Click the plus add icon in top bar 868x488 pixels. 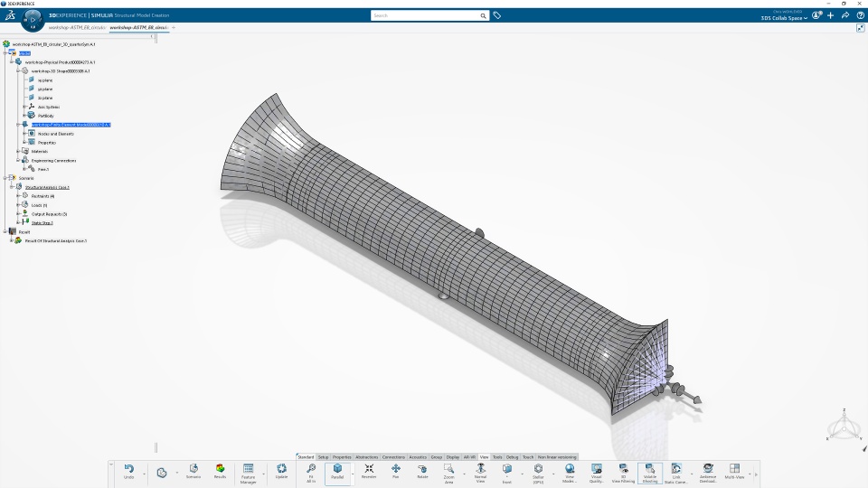pos(830,15)
